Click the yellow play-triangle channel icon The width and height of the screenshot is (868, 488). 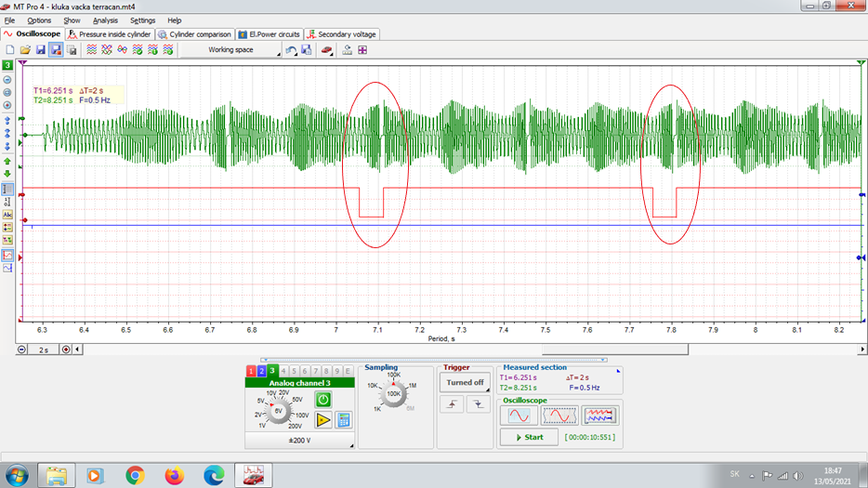coord(322,420)
